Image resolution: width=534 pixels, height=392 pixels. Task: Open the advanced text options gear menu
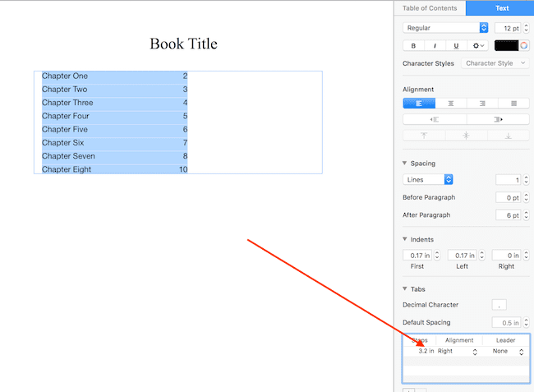tap(478, 46)
